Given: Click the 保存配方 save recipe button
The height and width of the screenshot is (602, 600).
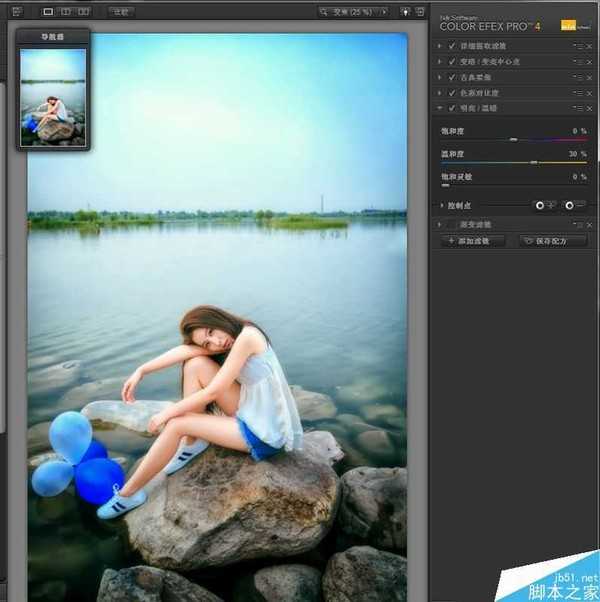Looking at the screenshot, I should tap(552, 241).
